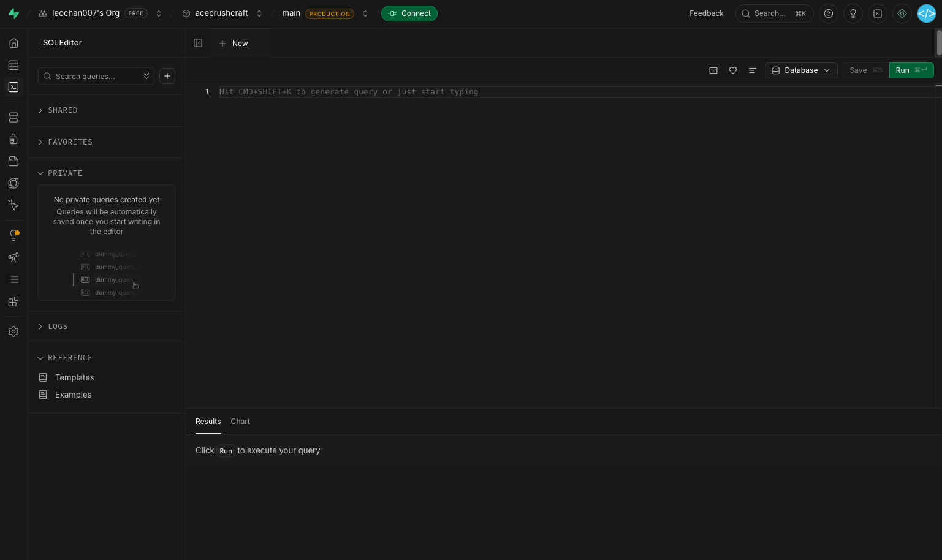Collapse the REFERENCE section
Screen dimensions: 942x560
[x=107, y=358]
